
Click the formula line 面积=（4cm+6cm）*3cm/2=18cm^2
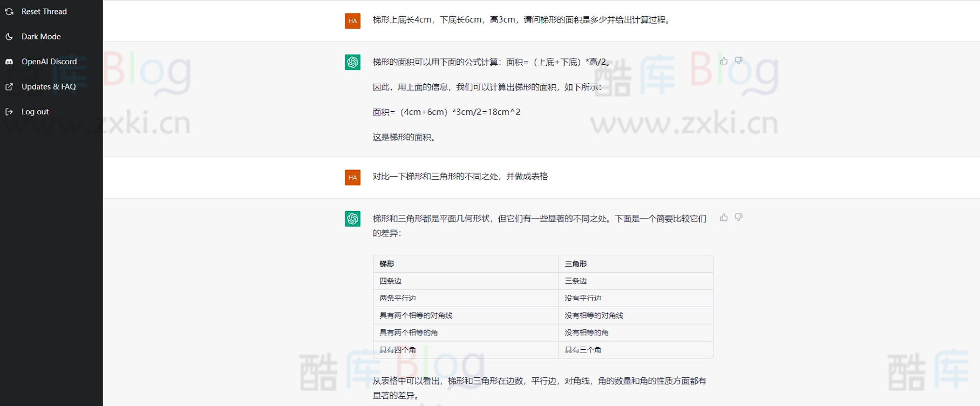click(x=447, y=112)
